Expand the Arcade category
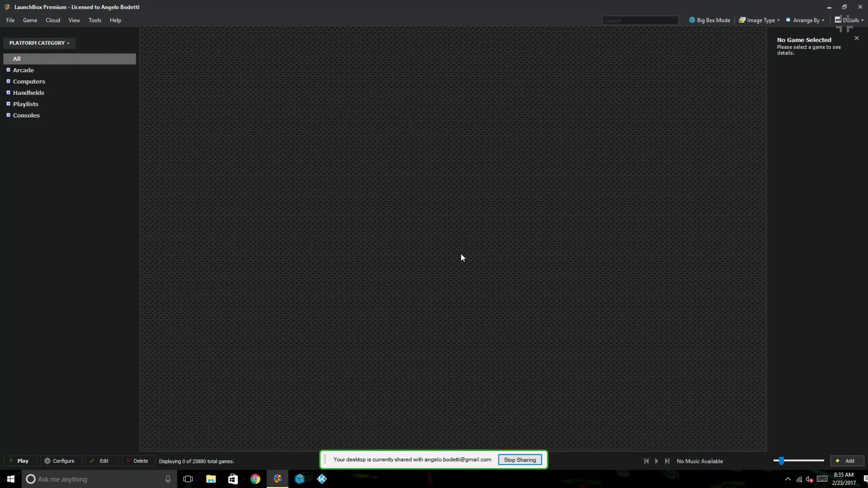The width and height of the screenshot is (868, 488). [8, 70]
